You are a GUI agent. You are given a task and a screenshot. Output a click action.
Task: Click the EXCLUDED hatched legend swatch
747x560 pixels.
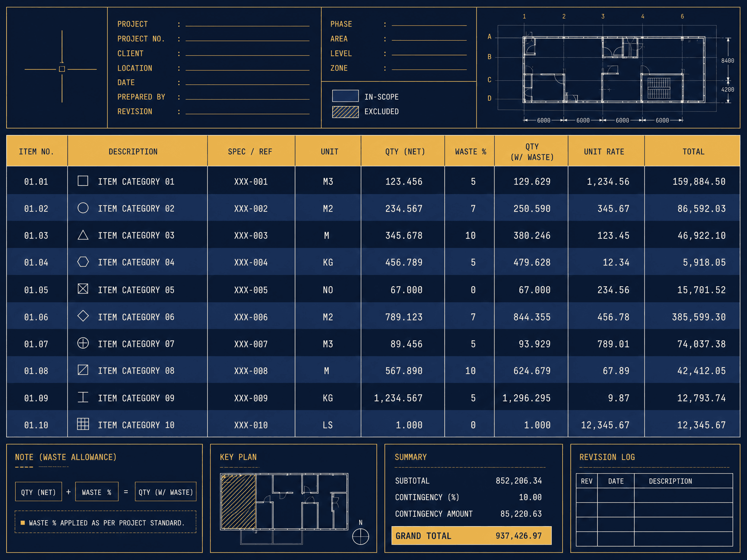point(345,112)
